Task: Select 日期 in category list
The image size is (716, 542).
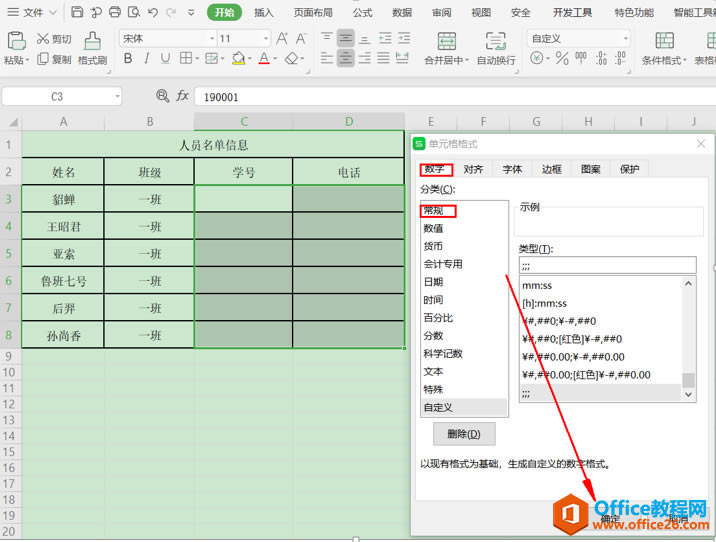Action: pos(464,282)
